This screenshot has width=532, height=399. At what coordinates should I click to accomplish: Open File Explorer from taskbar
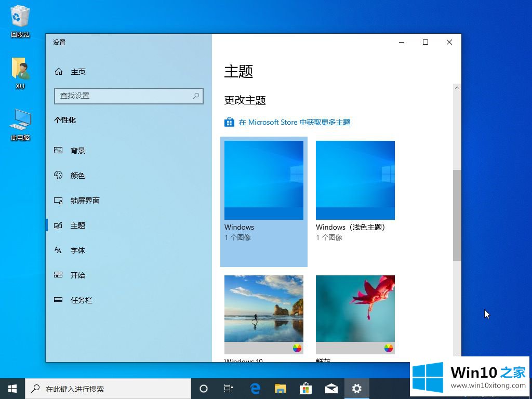tap(281, 389)
